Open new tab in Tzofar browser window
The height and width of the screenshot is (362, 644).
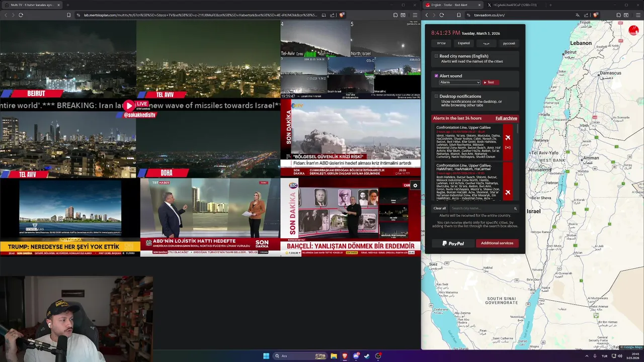[550, 5]
